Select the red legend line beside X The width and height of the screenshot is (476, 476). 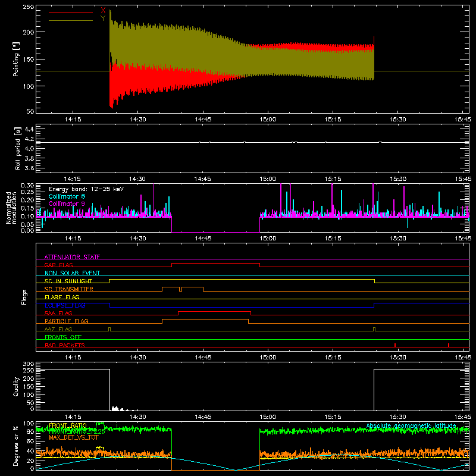[71, 12]
